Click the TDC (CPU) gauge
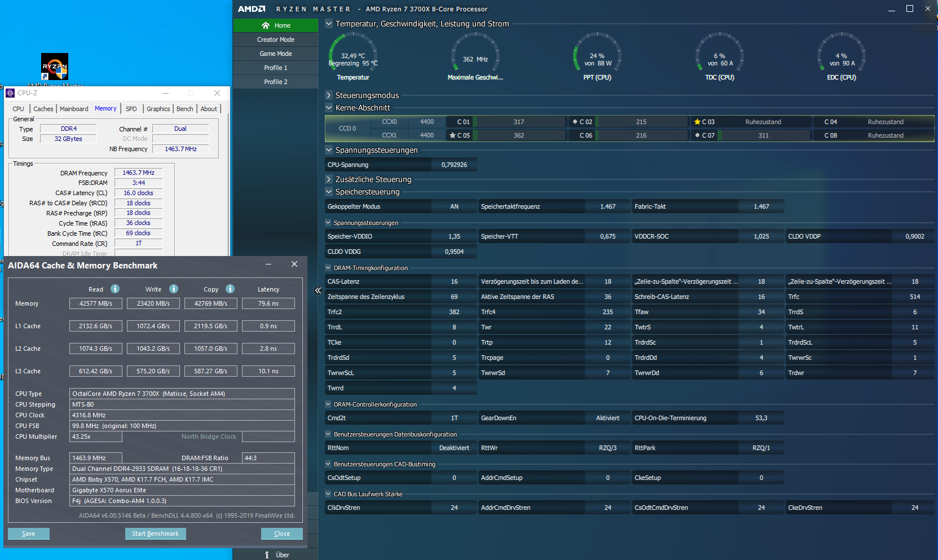 (x=720, y=57)
